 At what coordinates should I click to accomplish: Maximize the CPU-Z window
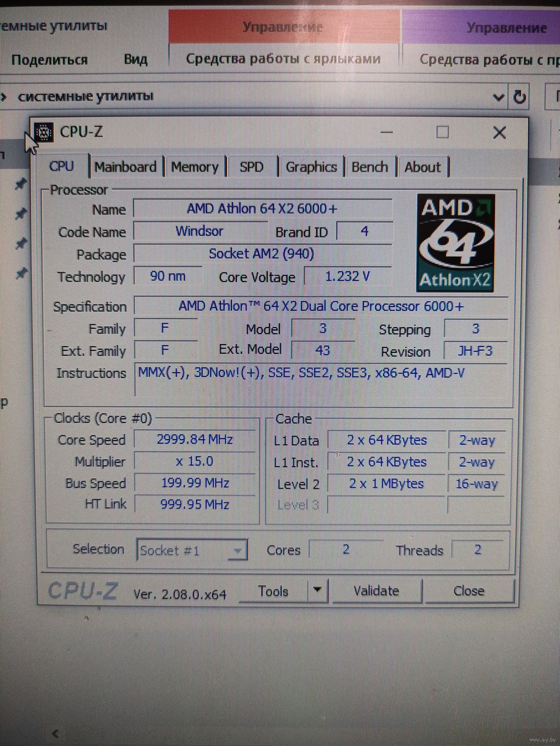(x=442, y=132)
